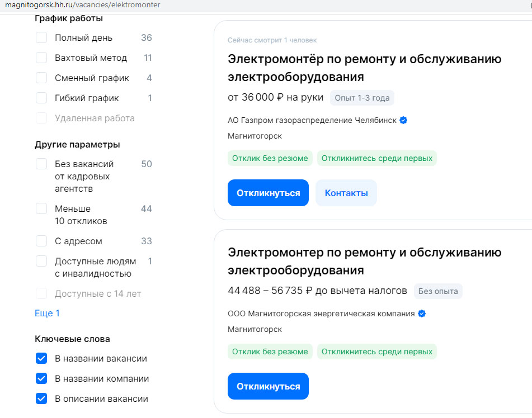Disable the В названии компании checkbox
The image size is (532, 418).
(41, 379)
